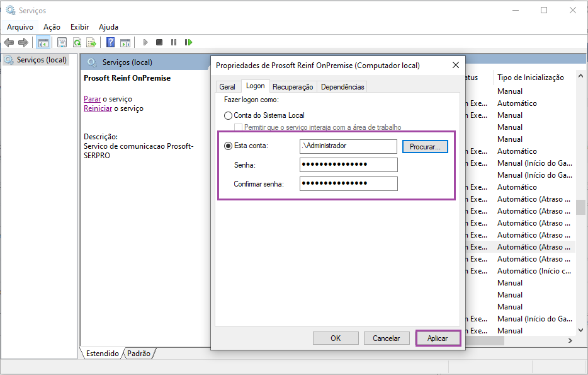Click the Cancelar button

pos(387,338)
